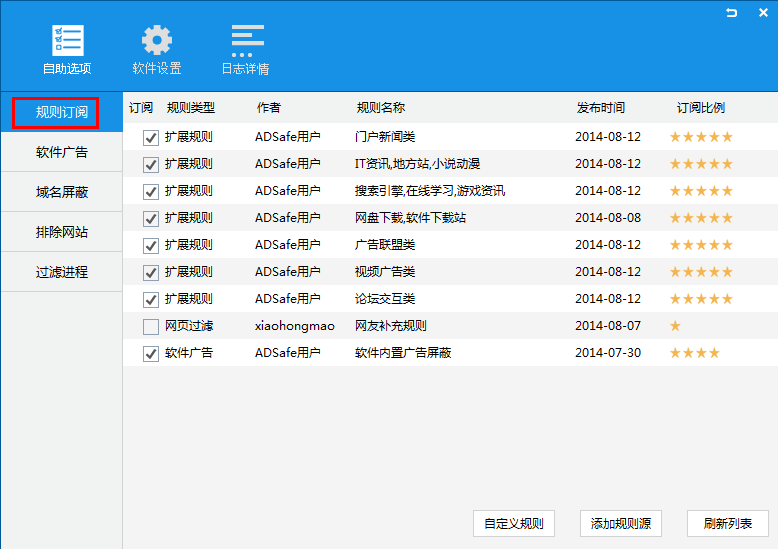Close the window with the X icon
The height and width of the screenshot is (549, 778).
[763, 13]
